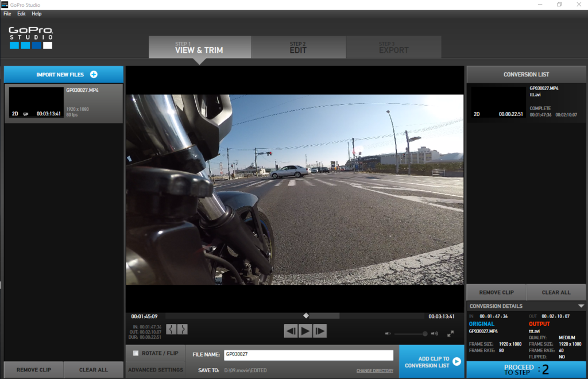Viewport: 588px width, 379px height.
Task: Expand the Advanced Settings options
Action: pos(155,370)
